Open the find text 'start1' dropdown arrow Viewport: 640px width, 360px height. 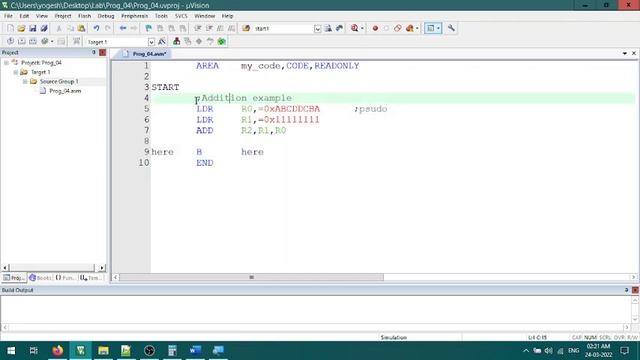pos(318,29)
